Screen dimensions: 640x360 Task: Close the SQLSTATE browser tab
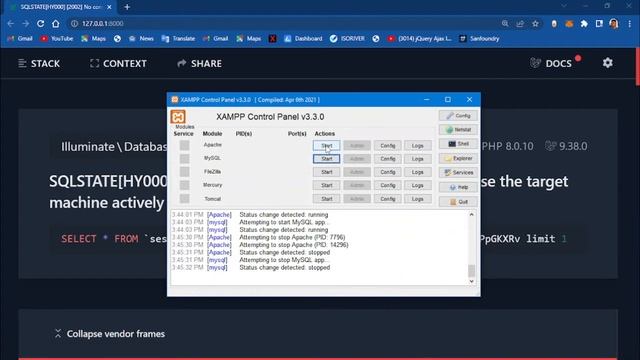click(x=109, y=7)
